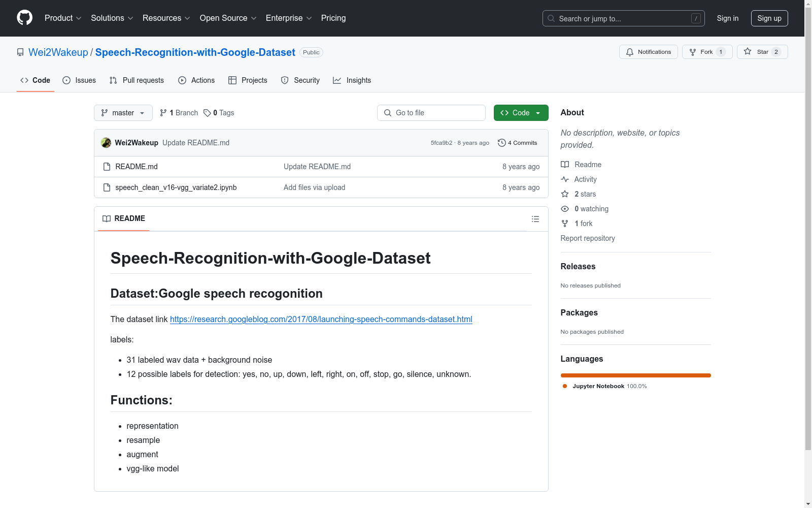Open the Speech-Recognition-with-Google-Dataset repository link
This screenshot has width=812, height=508.
[x=195, y=52]
